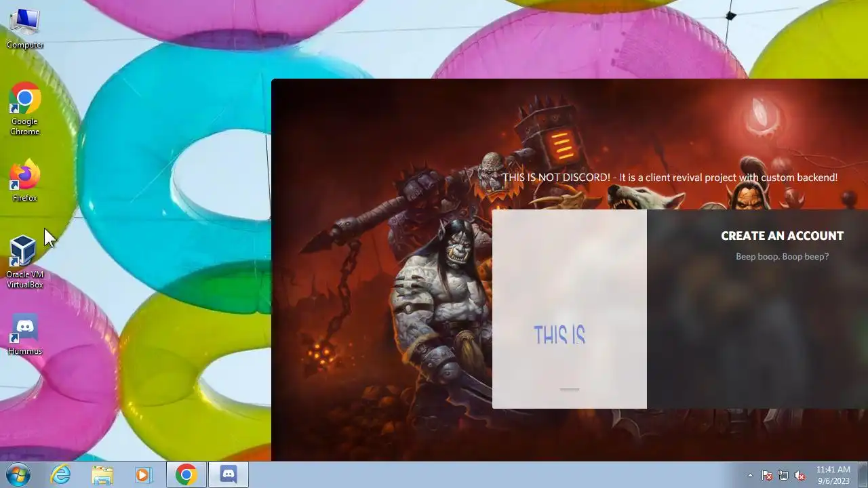Open the clock showing 11:41 AM
The image size is (868, 488).
tap(833, 475)
